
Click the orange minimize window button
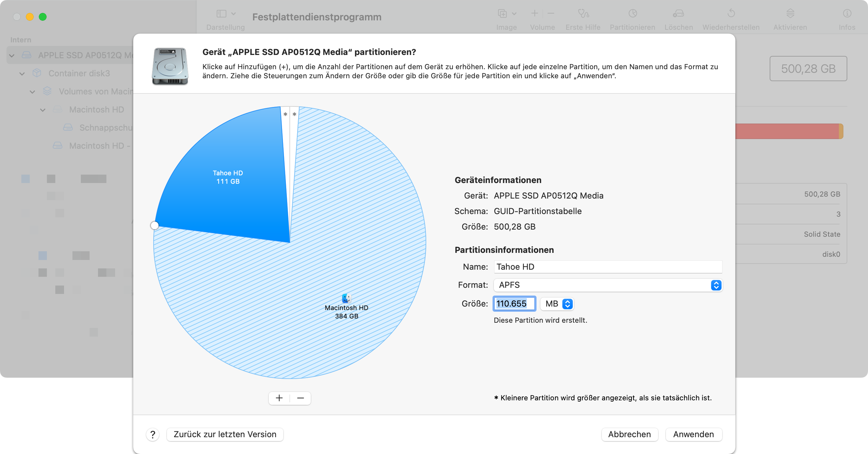pos(30,17)
